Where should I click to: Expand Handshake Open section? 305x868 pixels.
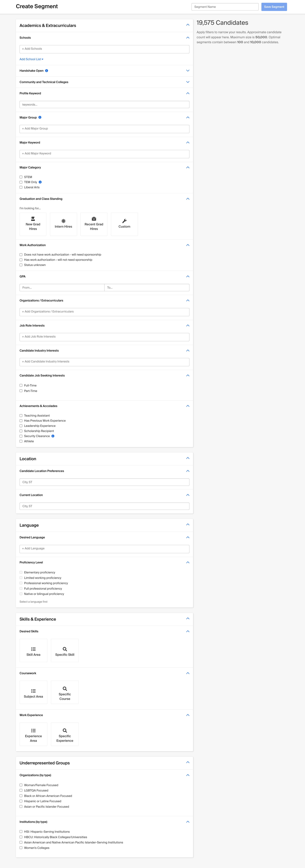point(188,71)
